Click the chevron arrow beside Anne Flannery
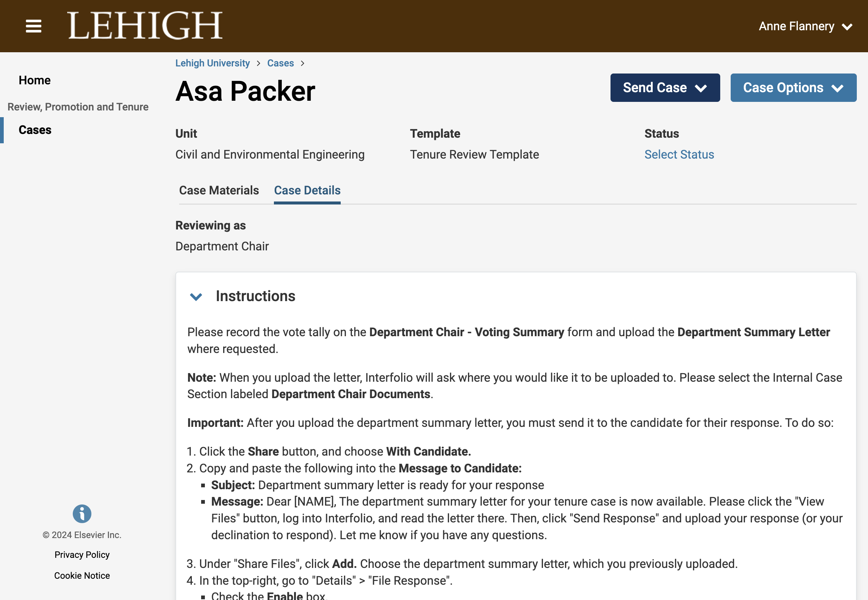Viewport: 868px width, 600px height. coord(847,27)
